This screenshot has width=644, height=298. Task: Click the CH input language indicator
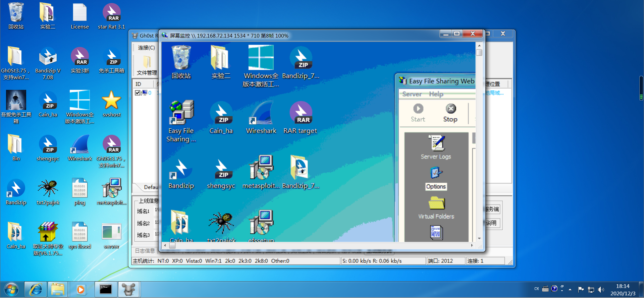click(x=537, y=289)
